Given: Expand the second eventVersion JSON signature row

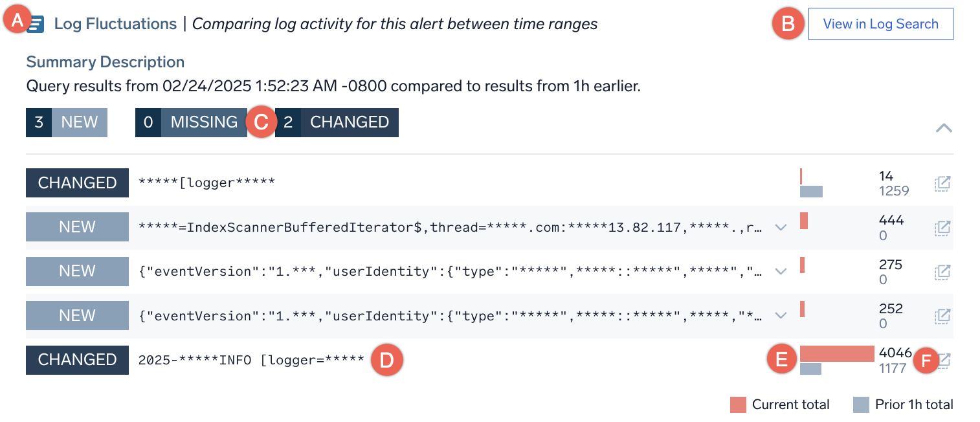Looking at the screenshot, I should 781,315.
